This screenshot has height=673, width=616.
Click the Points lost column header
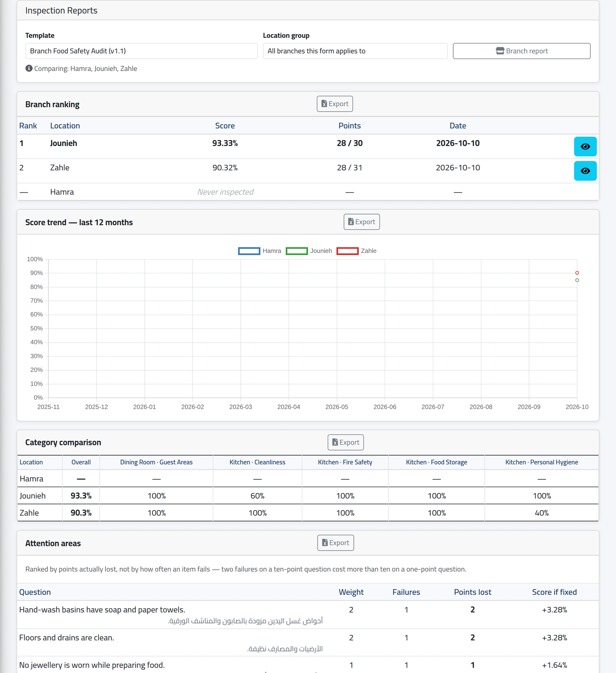[x=472, y=592]
